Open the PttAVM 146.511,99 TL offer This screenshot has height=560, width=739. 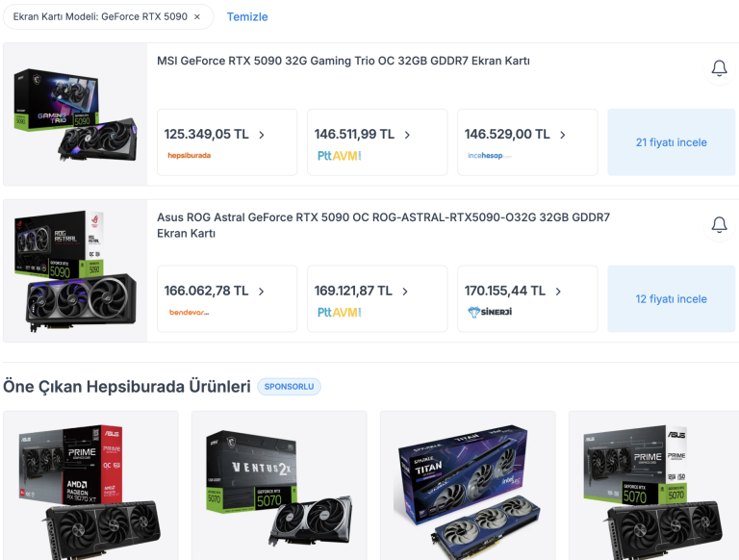(x=377, y=142)
